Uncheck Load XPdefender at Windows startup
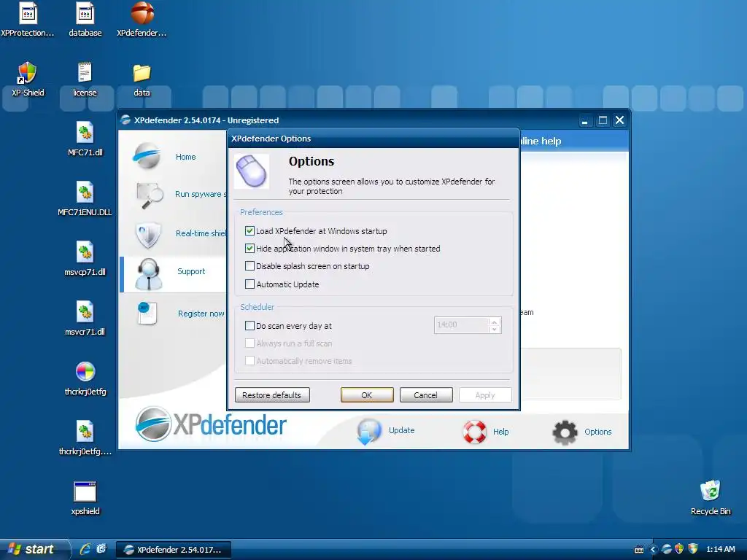 pos(249,231)
